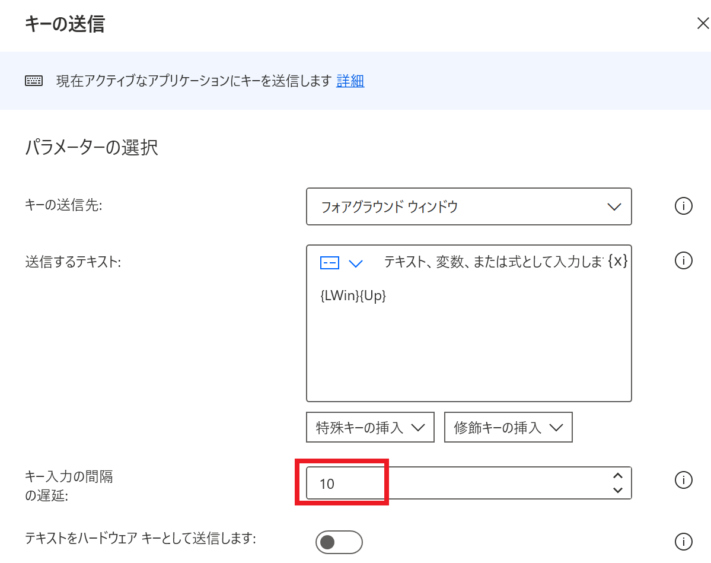Click the パラメーターの選択 heading
The width and height of the screenshot is (711, 563).
coord(92,147)
